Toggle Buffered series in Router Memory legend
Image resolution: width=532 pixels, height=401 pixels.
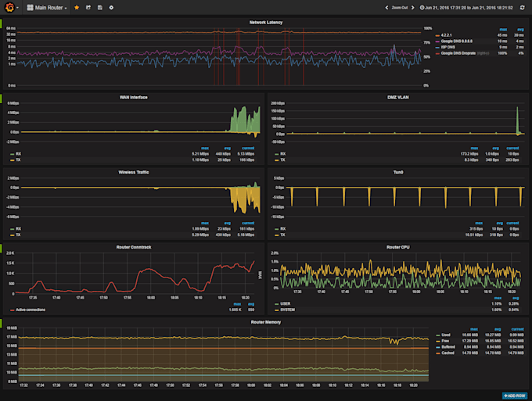448,347
